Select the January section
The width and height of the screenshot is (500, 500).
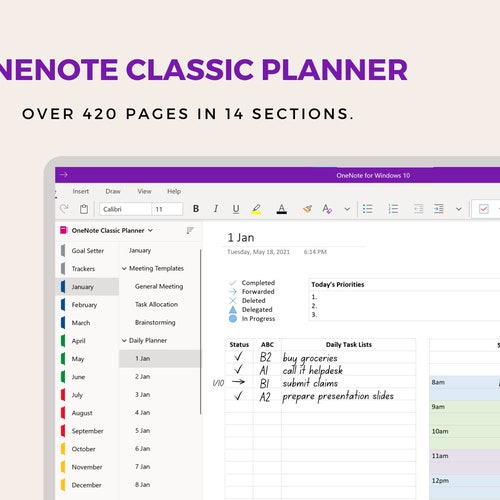pyautogui.click(x=88, y=287)
